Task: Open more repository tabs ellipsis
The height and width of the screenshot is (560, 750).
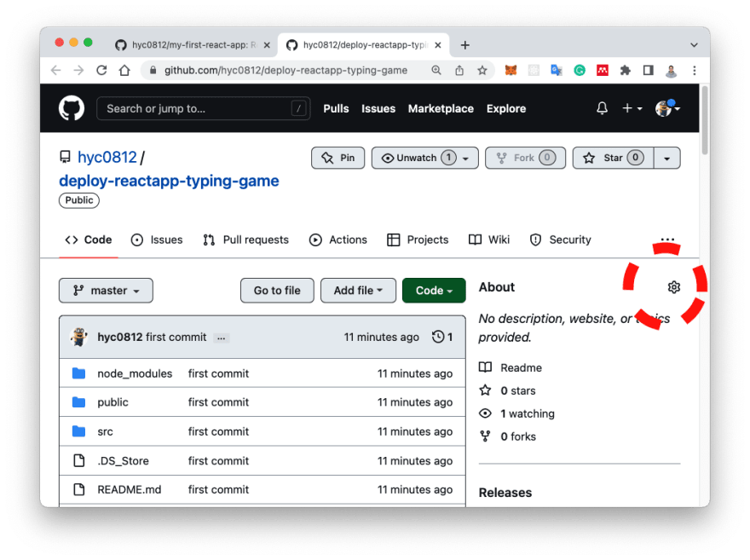Action: [667, 240]
